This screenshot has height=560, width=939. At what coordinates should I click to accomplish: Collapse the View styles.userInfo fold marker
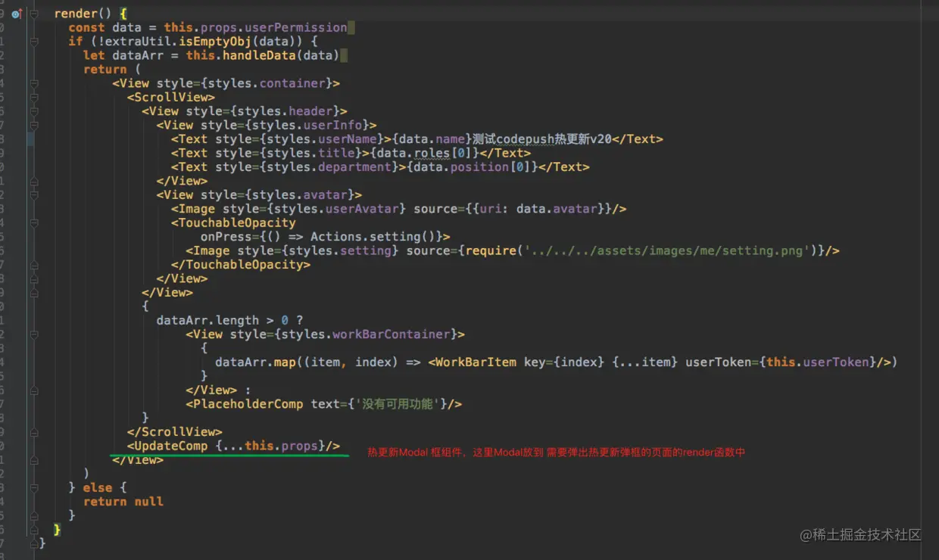point(34,126)
